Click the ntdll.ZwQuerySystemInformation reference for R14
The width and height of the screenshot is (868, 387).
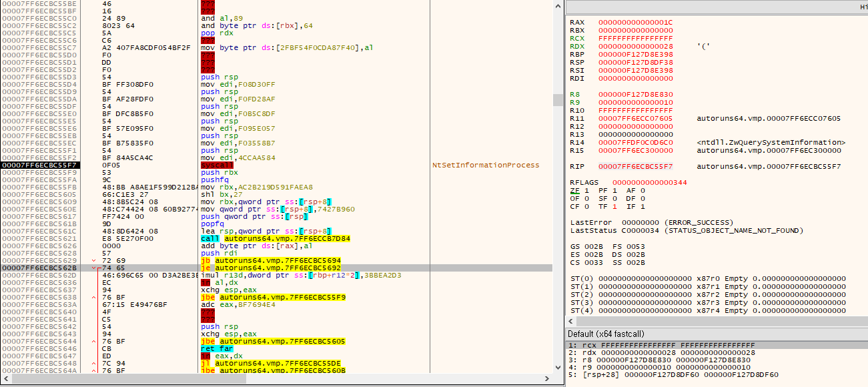[x=771, y=142]
